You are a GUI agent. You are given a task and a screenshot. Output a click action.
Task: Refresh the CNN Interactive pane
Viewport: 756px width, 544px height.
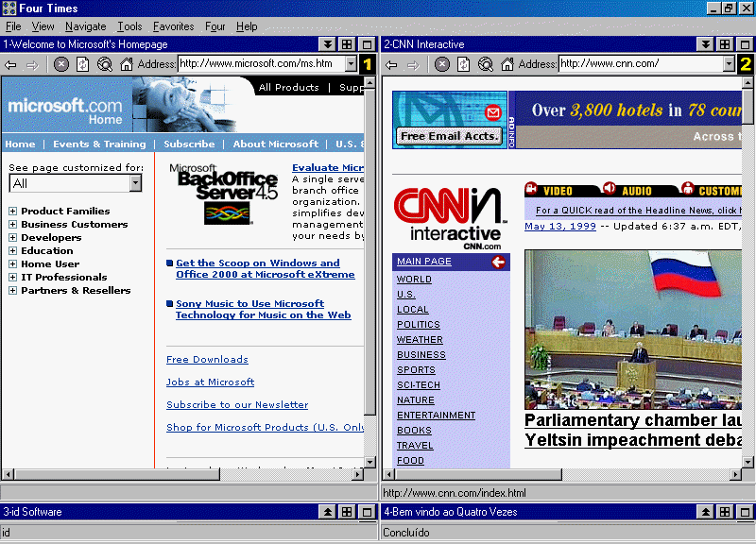click(463, 64)
